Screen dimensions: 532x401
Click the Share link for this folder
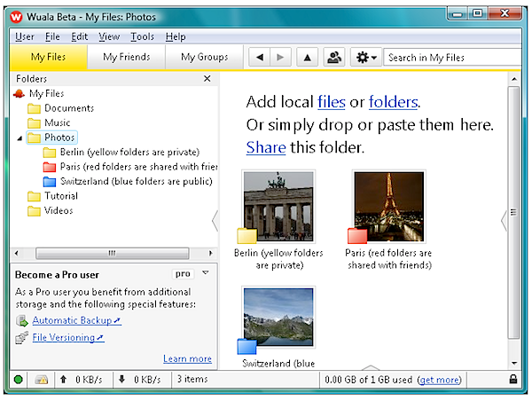point(266,147)
